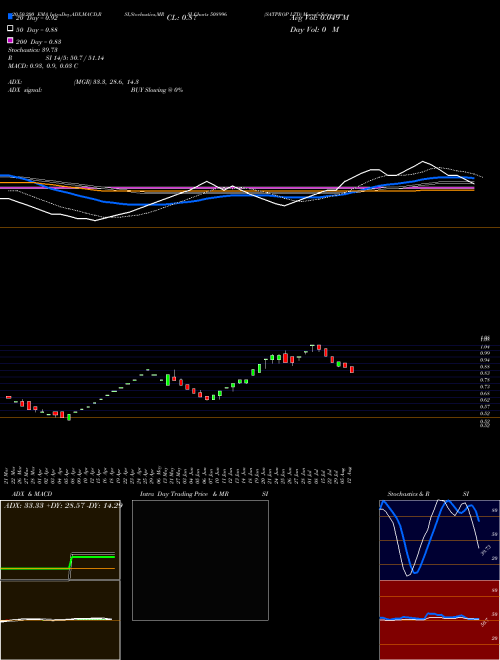Select the '200 Day - 0.83' legend text

click(39, 42)
